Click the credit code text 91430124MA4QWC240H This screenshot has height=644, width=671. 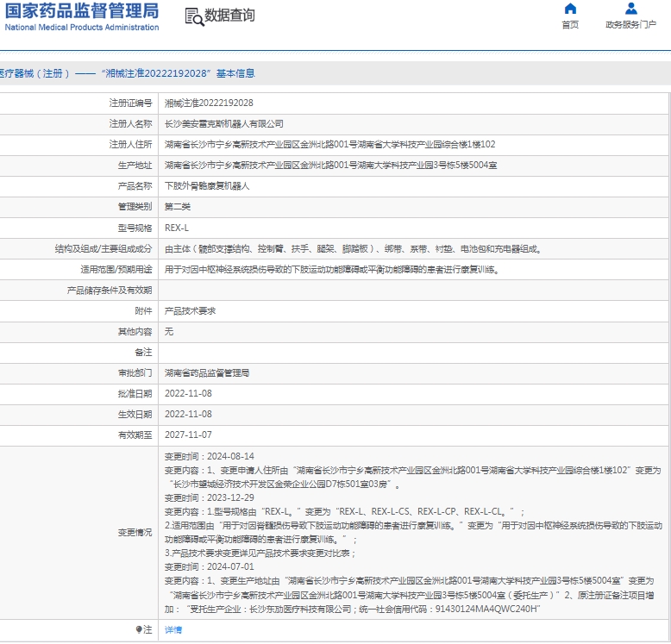(x=488, y=609)
